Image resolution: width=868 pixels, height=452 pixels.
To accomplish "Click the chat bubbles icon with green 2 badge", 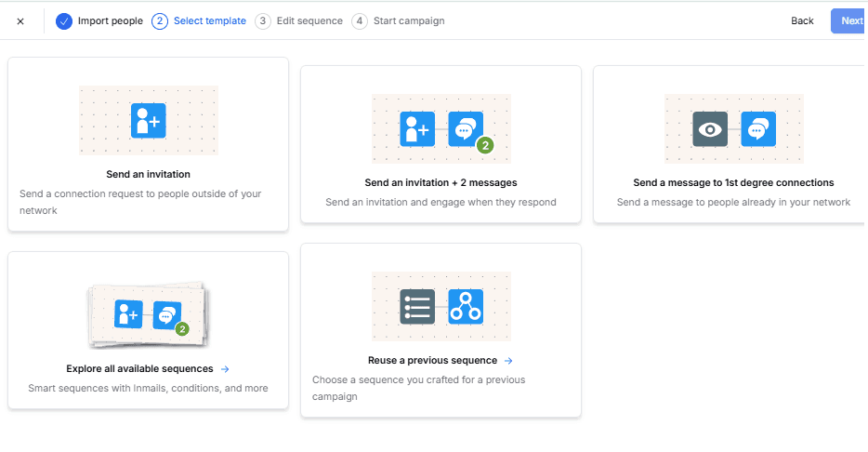I will [467, 129].
